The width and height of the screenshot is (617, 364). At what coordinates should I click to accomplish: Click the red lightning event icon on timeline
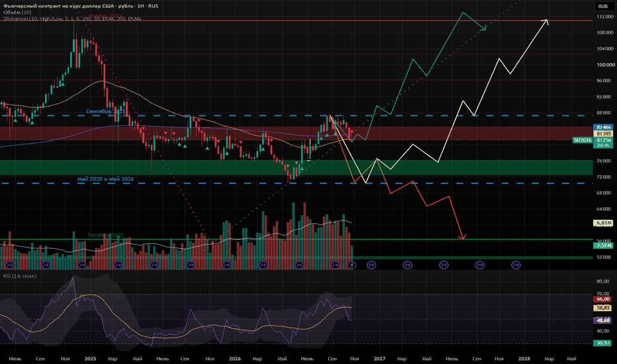point(352,265)
